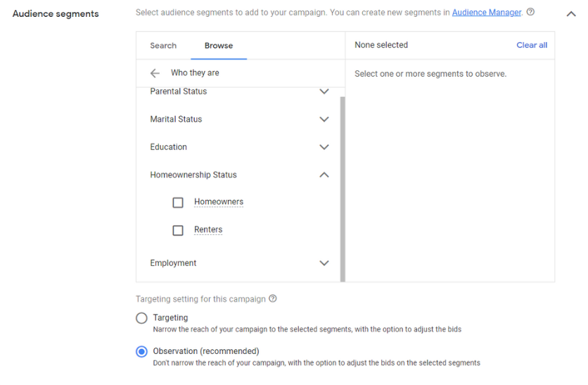Click the Renters segment label
Screen dimensions: 588x385
coord(208,230)
